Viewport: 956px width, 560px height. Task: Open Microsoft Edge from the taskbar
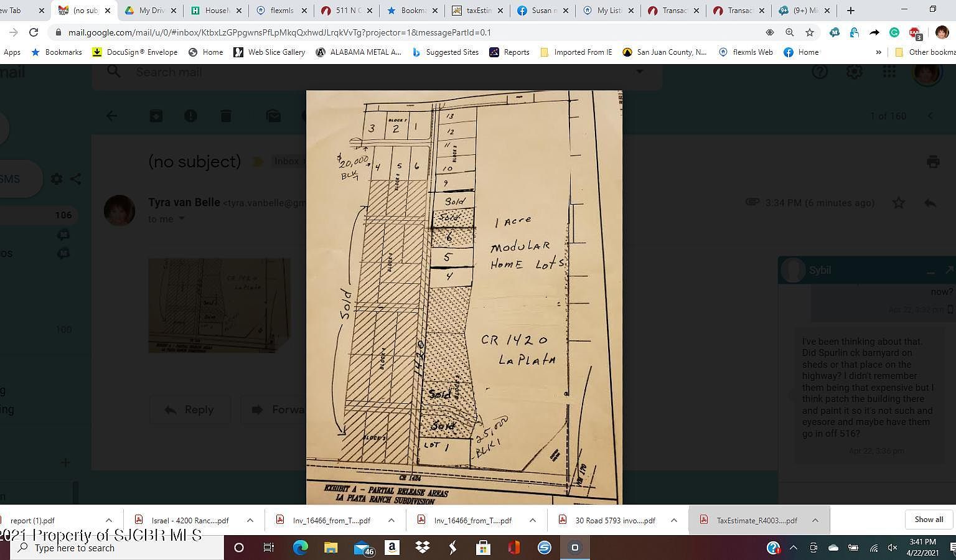pyautogui.click(x=301, y=548)
